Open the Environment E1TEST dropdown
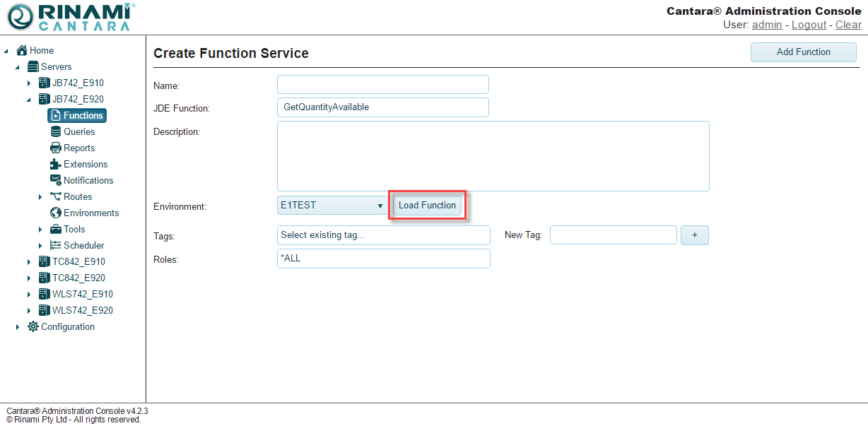 tap(332, 206)
